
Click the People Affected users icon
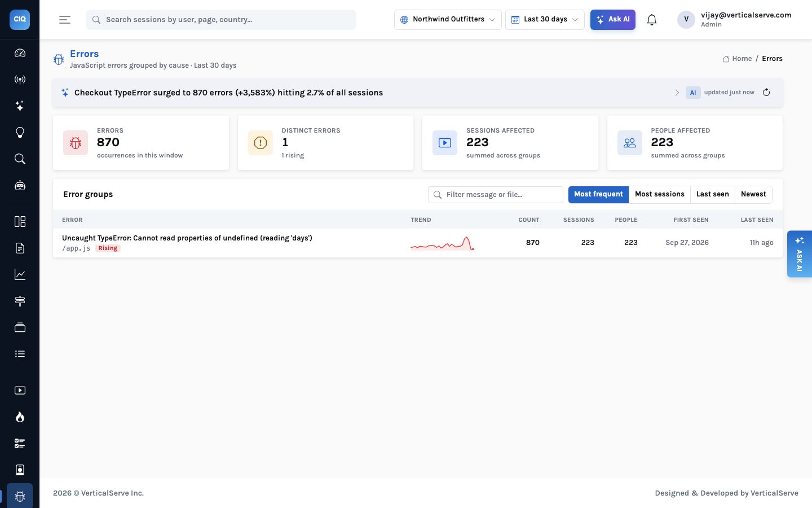[x=630, y=143]
